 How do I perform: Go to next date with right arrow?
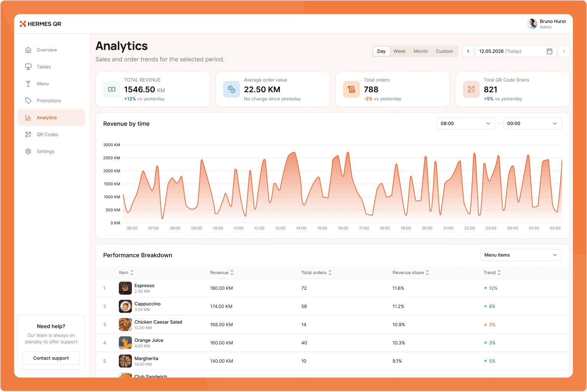click(x=564, y=51)
